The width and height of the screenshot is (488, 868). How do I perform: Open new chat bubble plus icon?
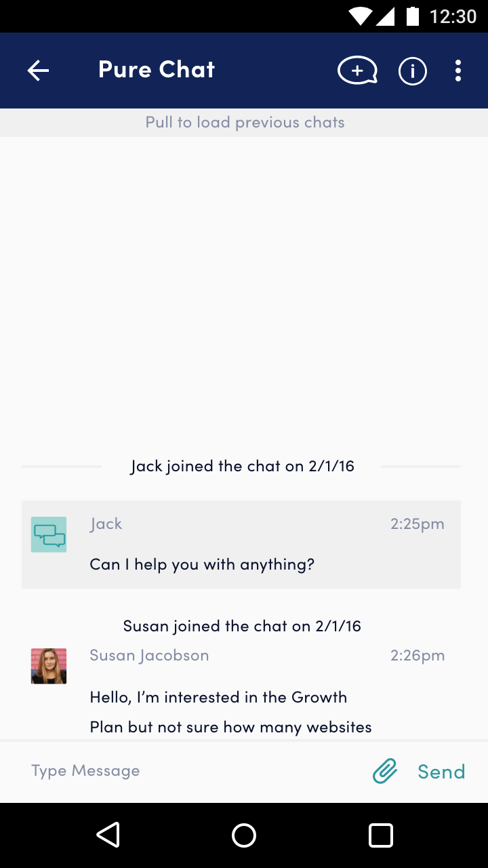357,71
